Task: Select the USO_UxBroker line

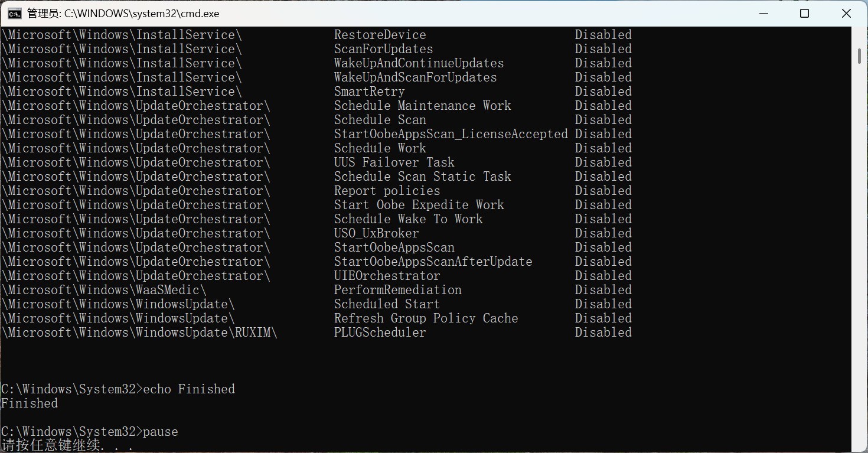Action: pos(376,233)
